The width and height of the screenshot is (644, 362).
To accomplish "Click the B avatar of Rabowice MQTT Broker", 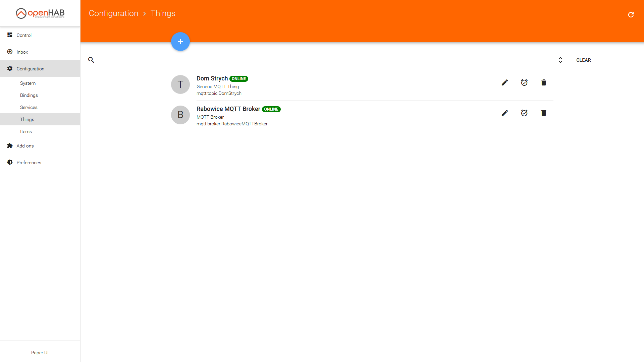I will point(180,115).
